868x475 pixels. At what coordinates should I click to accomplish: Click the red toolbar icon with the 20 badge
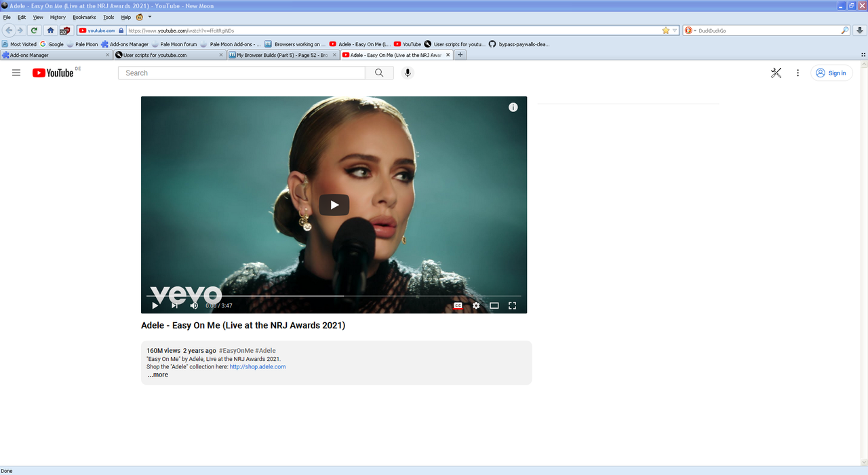click(x=65, y=31)
